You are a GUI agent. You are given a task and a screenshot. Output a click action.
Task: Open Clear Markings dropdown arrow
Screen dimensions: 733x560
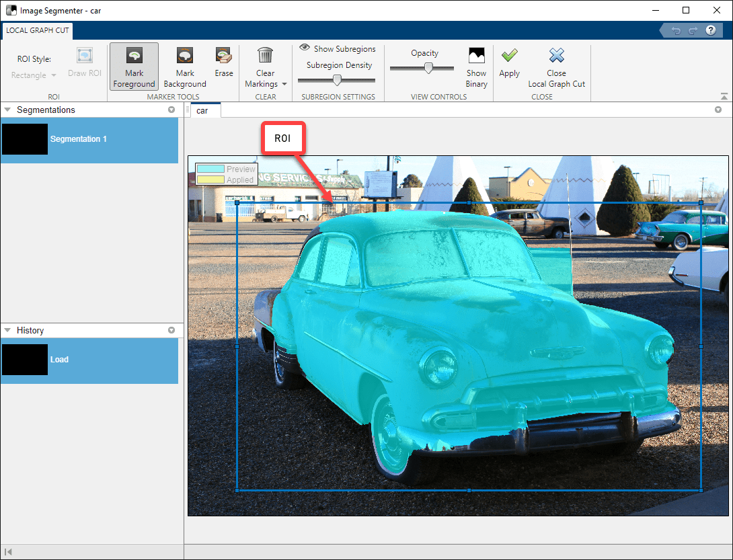coord(284,84)
